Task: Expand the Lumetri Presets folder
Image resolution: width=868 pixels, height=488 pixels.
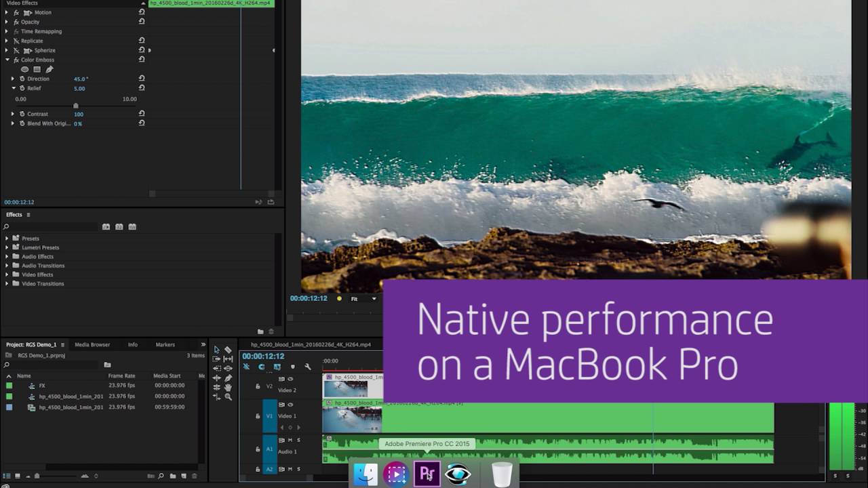Action: (7, 247)
